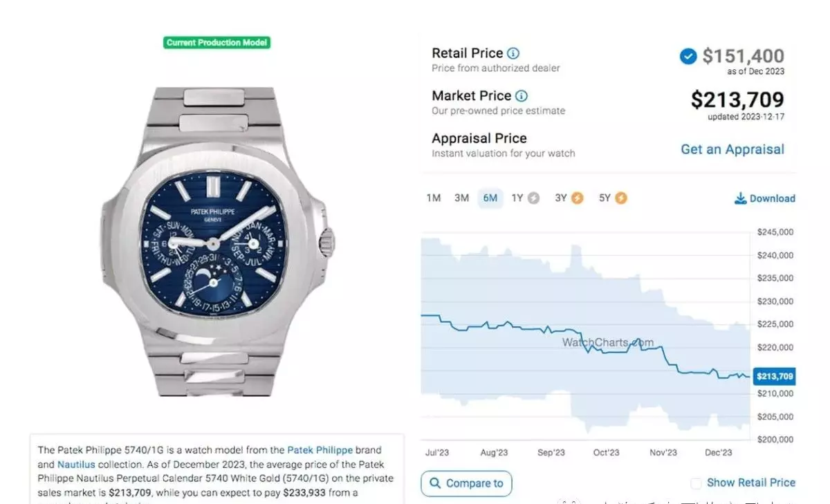Viewport: 830px width, 504px height.
Task: Click the 1Y premium lock icon
Action: tap(533, 198)
